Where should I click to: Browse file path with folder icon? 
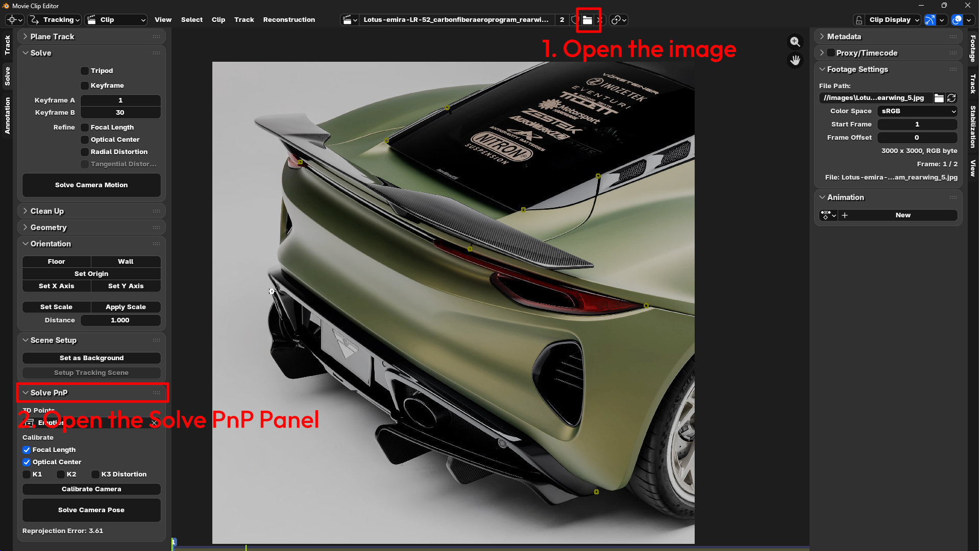(939, 98)
